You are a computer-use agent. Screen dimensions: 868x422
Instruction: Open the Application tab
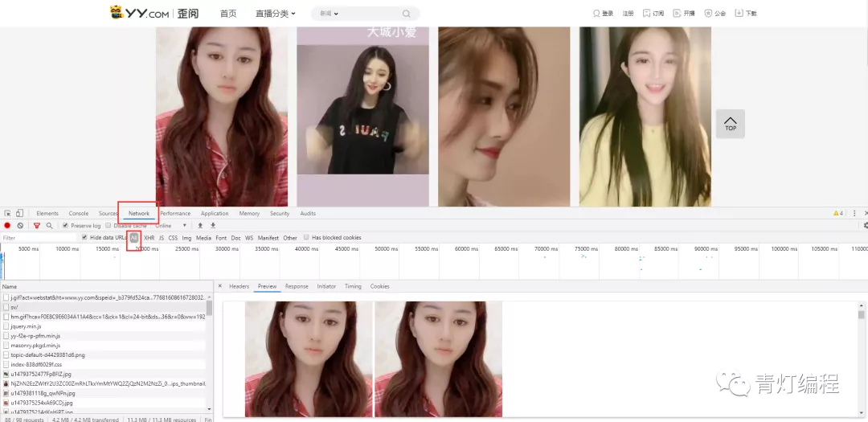215,213
